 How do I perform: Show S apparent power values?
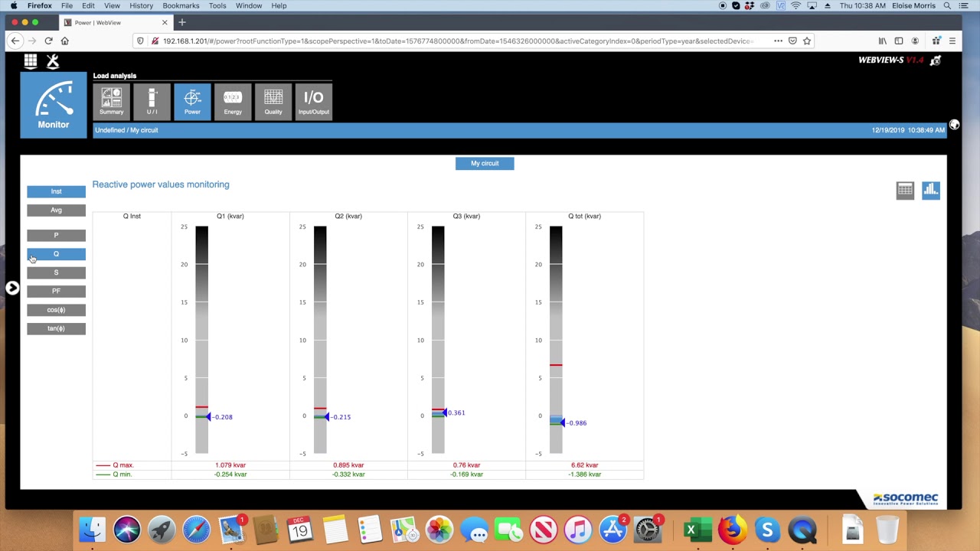pos(56,272)
